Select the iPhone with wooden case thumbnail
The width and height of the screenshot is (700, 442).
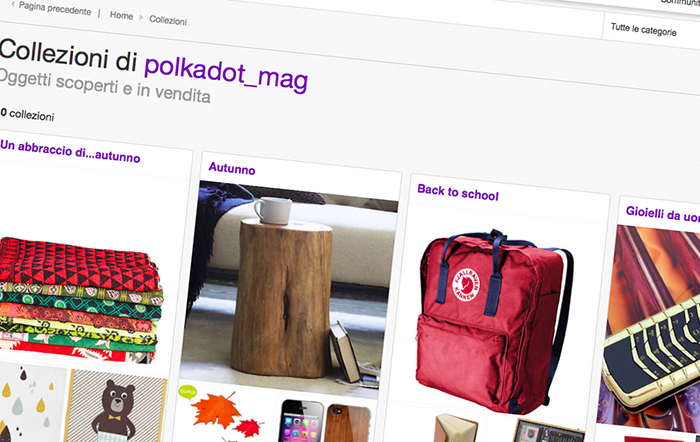click(x=325, y=419)
